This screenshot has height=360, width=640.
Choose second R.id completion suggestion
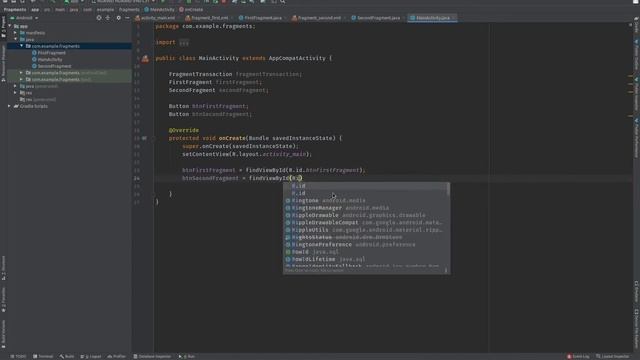coord(366,193)
